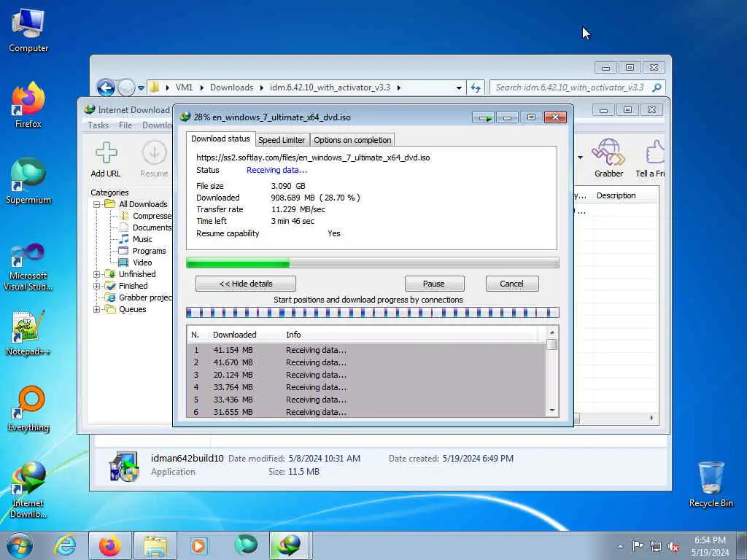Screen dimensions: 747x560
Task: Launch Notepad++ desktop shortcut
Action: point(28,333)
